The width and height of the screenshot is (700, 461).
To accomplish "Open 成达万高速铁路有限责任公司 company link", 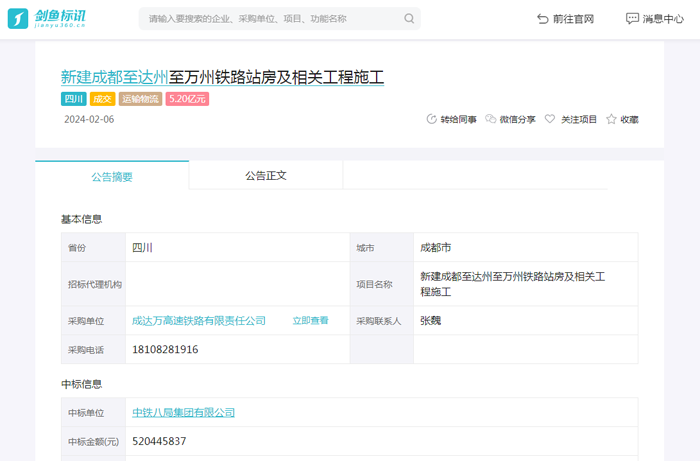I will tap(199, 321).
